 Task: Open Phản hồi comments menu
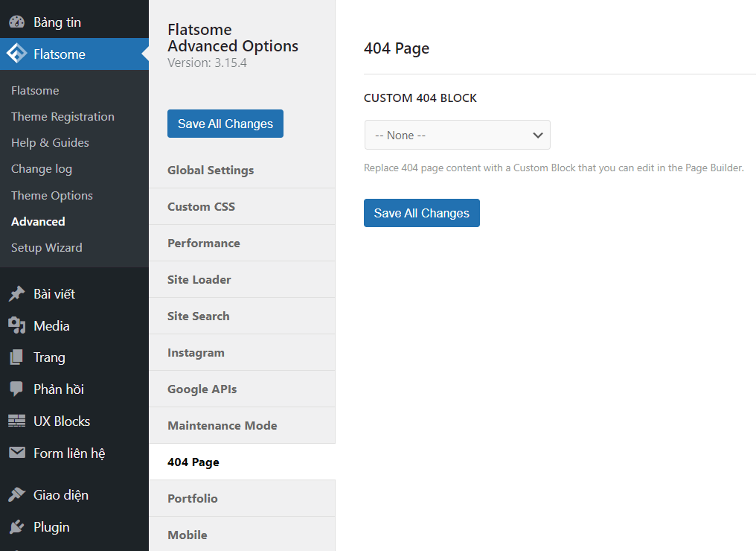pos(74,389)
